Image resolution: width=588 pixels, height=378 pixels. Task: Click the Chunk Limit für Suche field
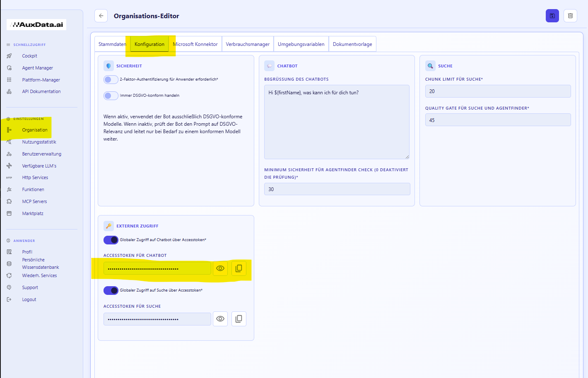click(x=498, y=91)
